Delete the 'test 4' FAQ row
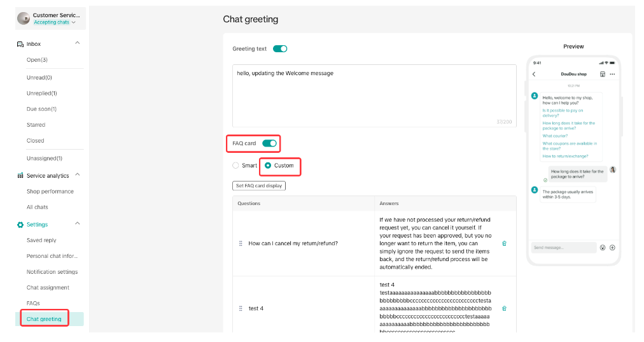The width and height of the screenshot is (644, 342). 504,308
